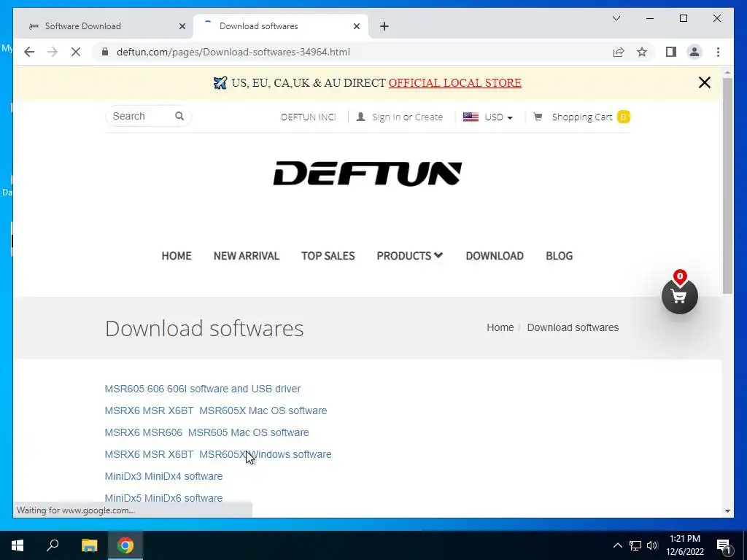Open Chrome three-dot menu
Viewport: 747px width, 560px height.
718,52
